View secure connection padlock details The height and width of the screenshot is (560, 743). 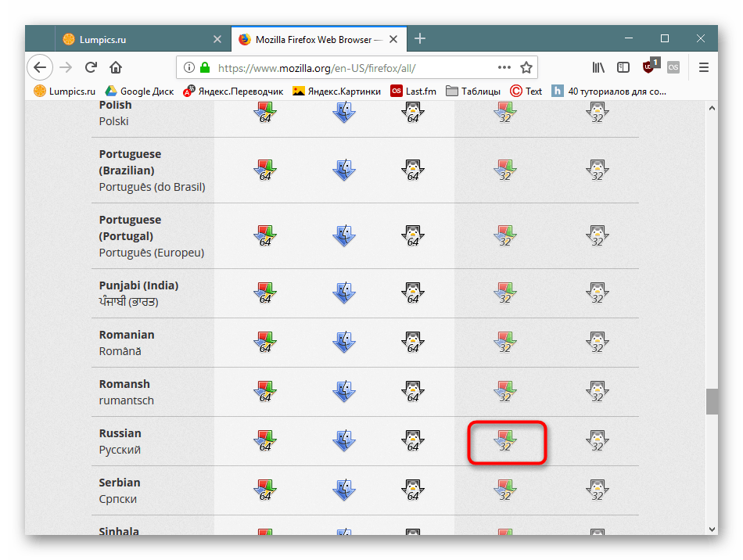click(205, 67)
